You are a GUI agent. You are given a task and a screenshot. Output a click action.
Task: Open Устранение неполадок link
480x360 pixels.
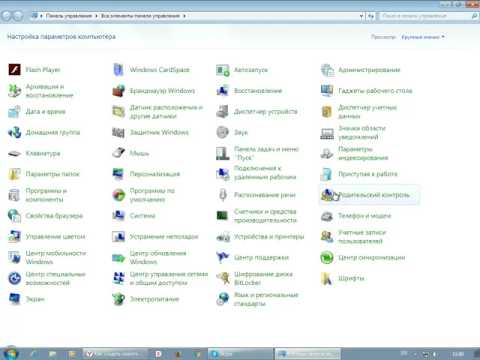tap(164, 237)
